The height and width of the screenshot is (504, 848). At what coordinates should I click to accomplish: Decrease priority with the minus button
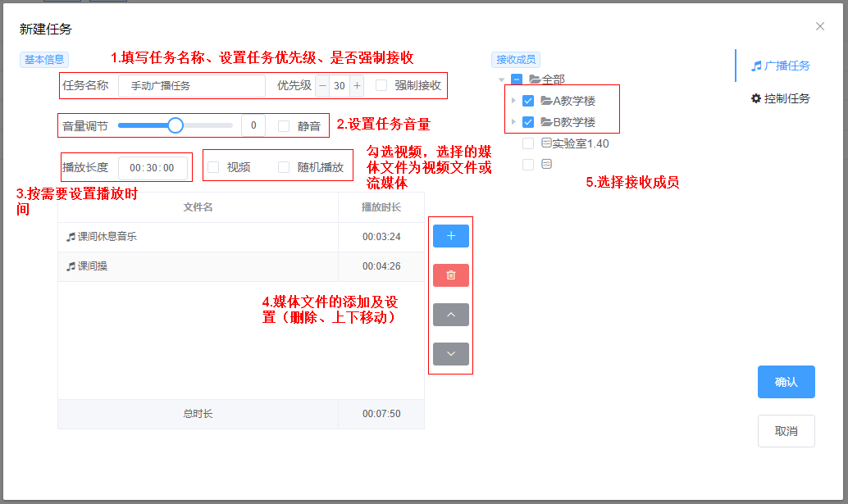(322, 85)
